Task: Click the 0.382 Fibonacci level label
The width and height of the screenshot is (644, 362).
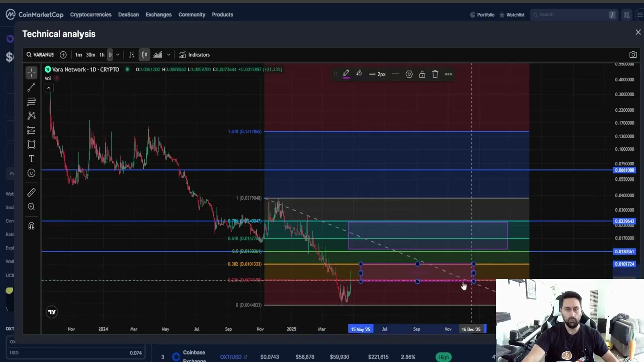Action: click(x=245, y=264)
